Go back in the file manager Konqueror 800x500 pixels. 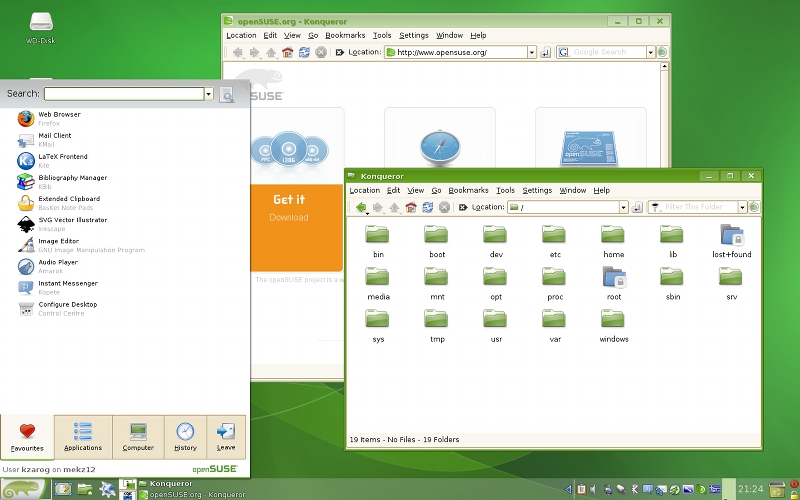click(x=361, y=207)
